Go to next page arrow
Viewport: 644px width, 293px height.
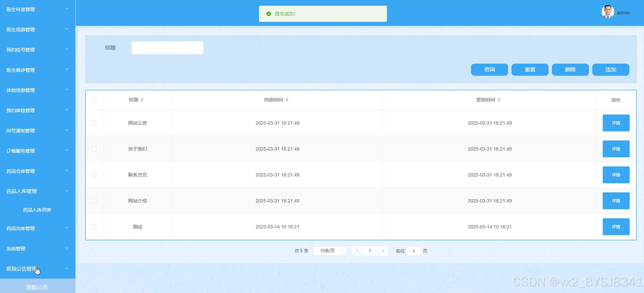[383, 251]
